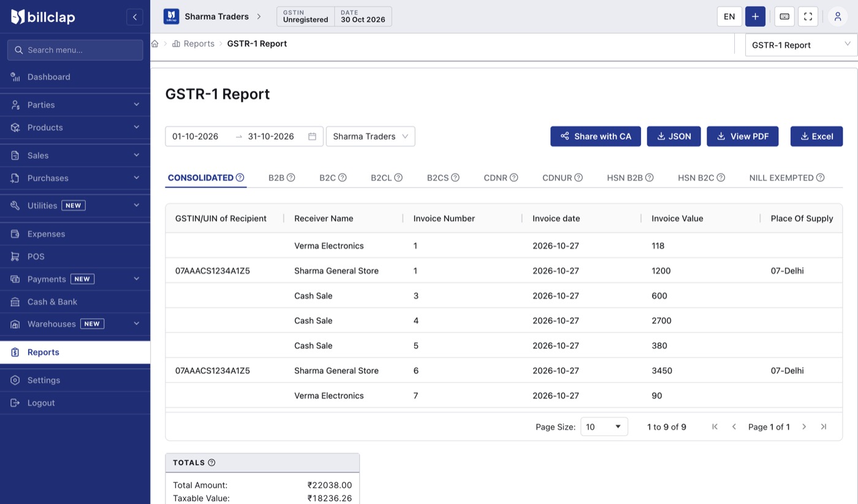Open calendar icon in date range field
858x504 pixels.
coord(312,137)
